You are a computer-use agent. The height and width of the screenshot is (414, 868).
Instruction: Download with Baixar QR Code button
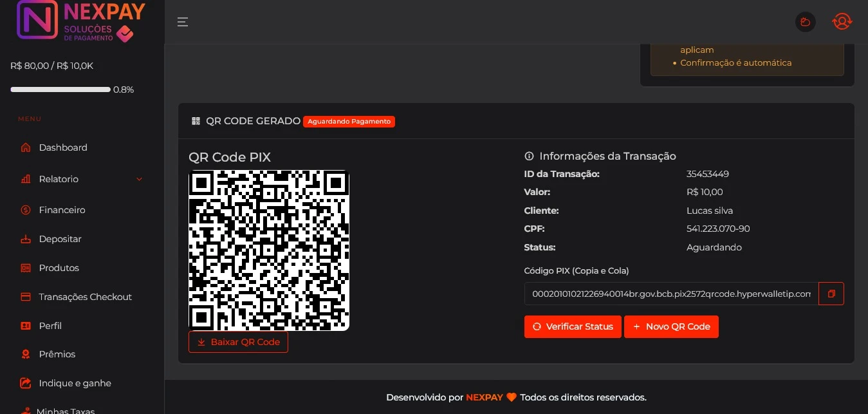point(238,342)
